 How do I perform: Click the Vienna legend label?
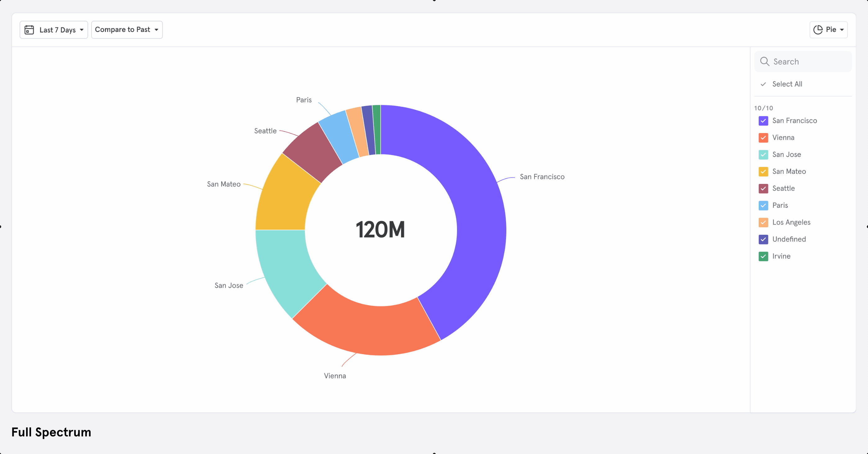[x=783, y=138]
